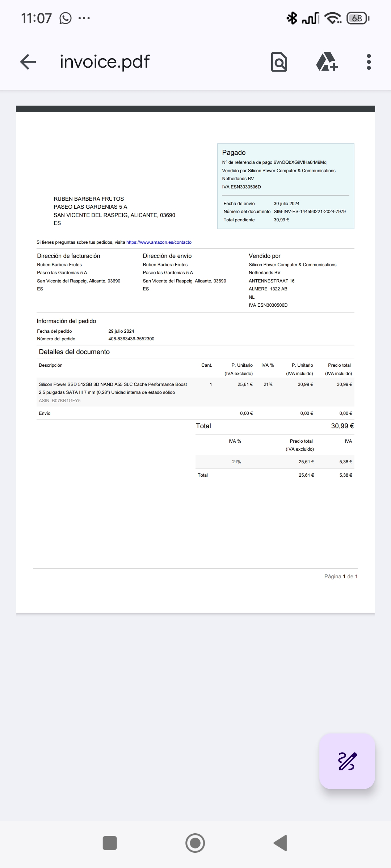391x868 pixels.
Task: Tap the document number SIM-INV-ES-144593221-2024-7979
Action: [310, 212]
